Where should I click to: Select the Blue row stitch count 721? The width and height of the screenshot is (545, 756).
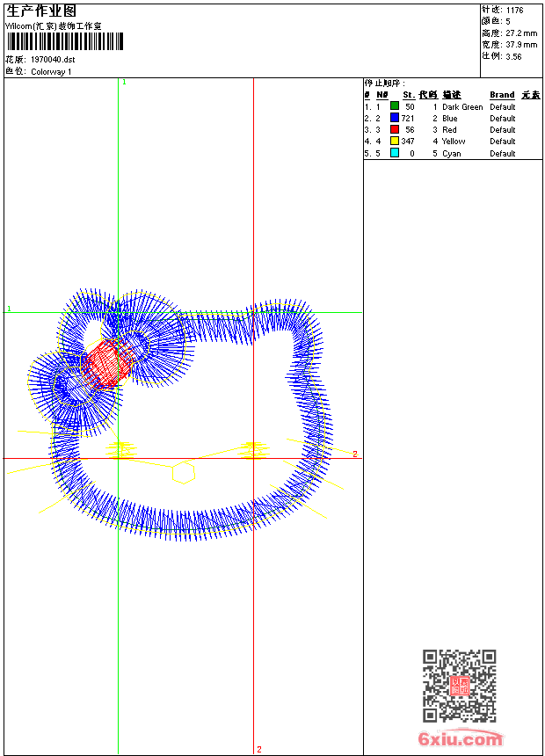click(408, 119)
